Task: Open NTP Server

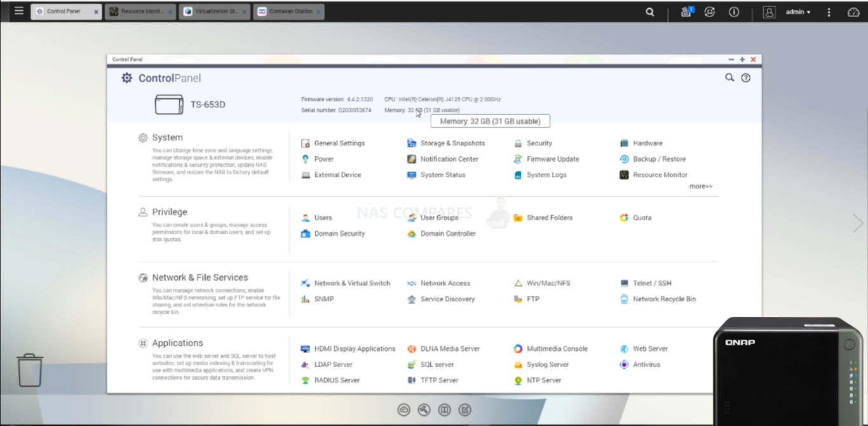Action: [x=538, y=380]
